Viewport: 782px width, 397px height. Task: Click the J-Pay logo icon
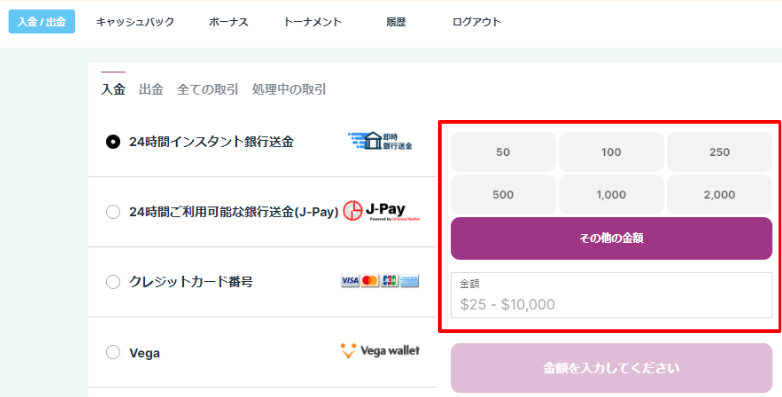[382, 211]
